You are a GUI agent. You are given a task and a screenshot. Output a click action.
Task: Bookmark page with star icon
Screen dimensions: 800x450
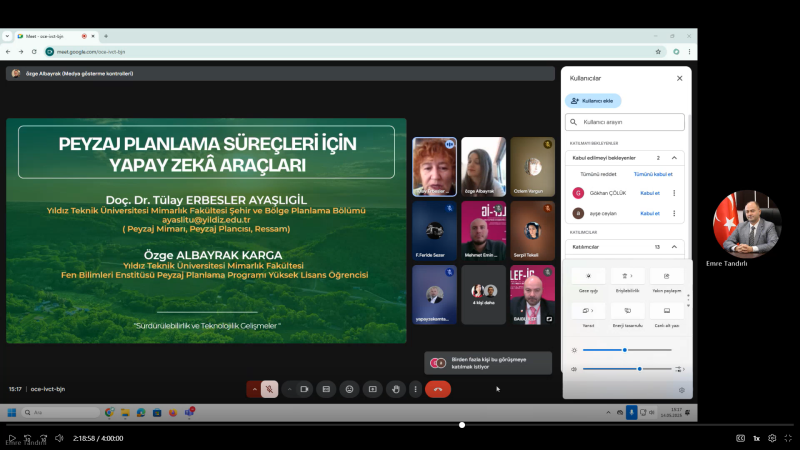click(658, 52)
